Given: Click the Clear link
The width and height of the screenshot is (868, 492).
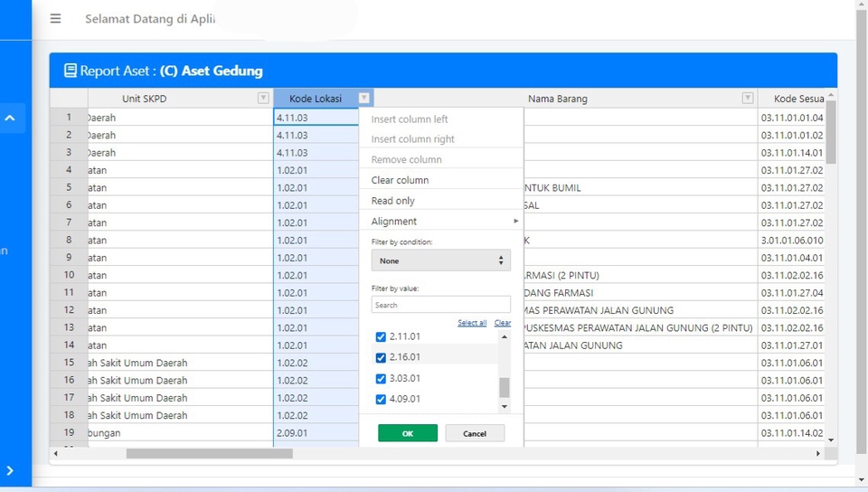Looking at the screenshot, I should pyautogui.click(x=503, y=323).
